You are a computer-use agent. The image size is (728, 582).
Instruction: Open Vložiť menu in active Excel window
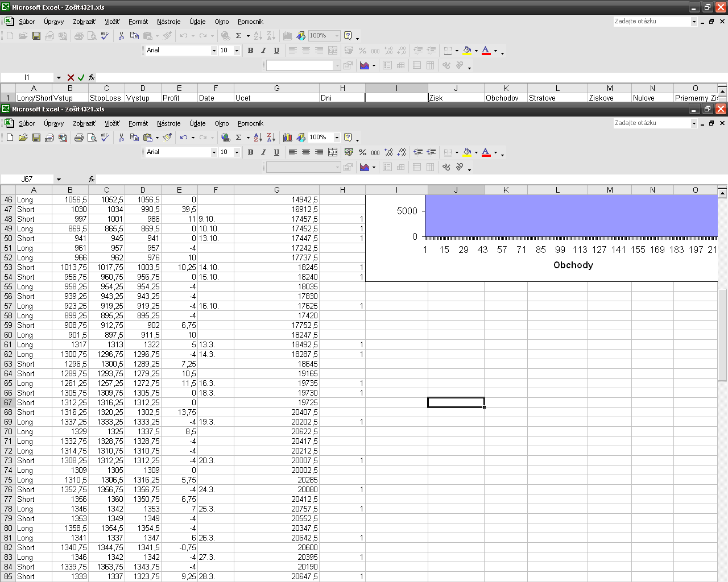pos(112,123)
